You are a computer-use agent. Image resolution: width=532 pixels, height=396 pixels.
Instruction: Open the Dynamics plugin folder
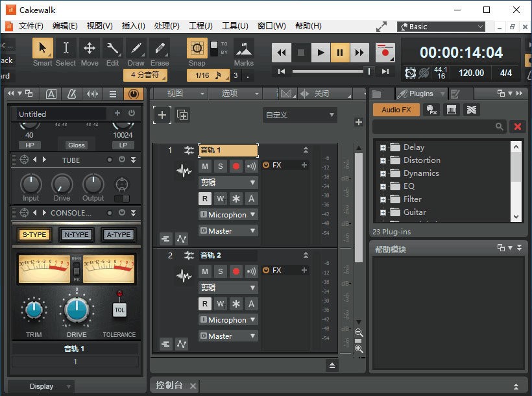pyautogui.click(x=422, y=173)
